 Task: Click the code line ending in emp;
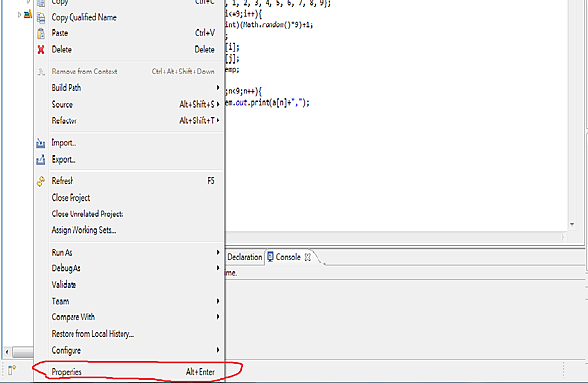click(232, 70)
